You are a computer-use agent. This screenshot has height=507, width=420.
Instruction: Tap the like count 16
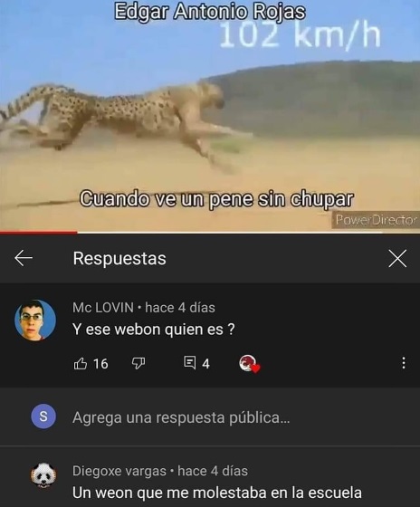click(100, 364)
